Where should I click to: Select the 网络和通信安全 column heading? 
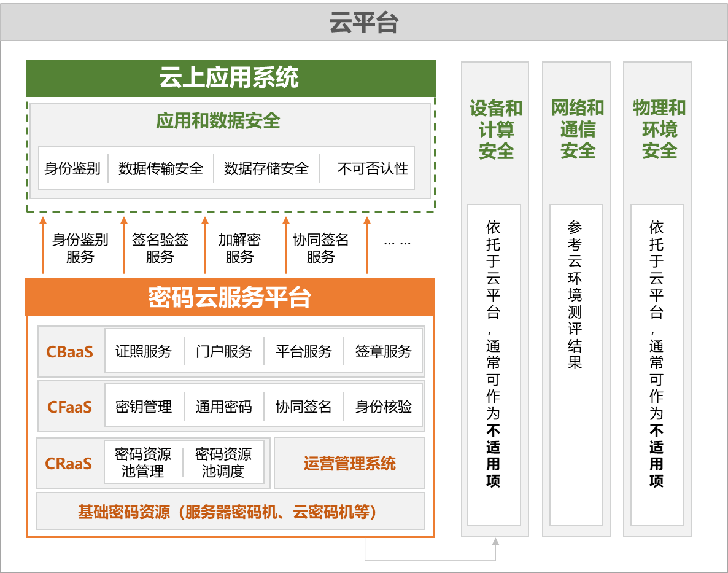(577, 129)
